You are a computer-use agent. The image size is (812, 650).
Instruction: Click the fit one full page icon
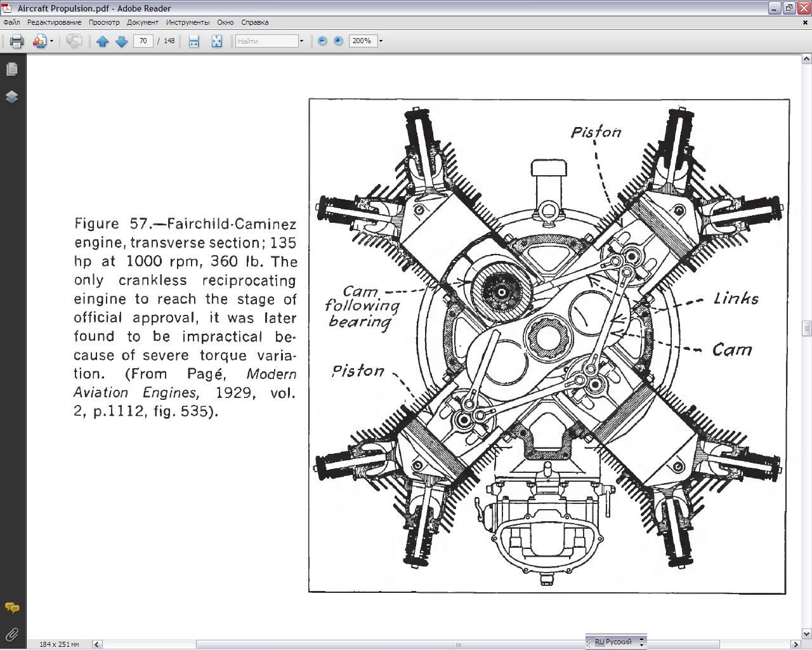point(216,41)
